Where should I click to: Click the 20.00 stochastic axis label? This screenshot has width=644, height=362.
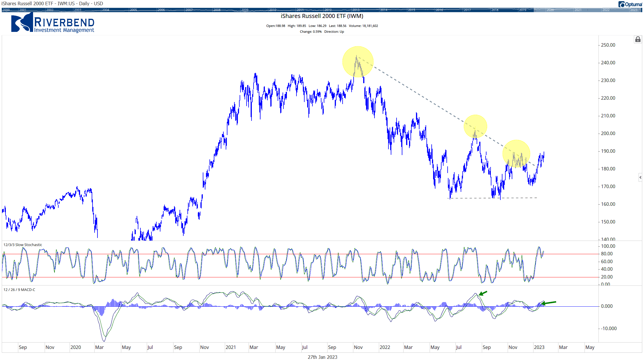[x=607, y=277]
